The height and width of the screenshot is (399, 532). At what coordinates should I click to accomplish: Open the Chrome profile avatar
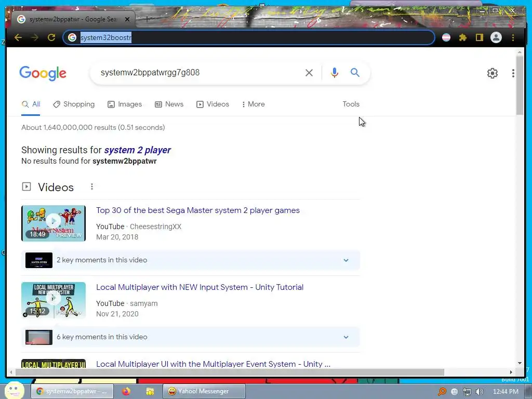(496, 37)
